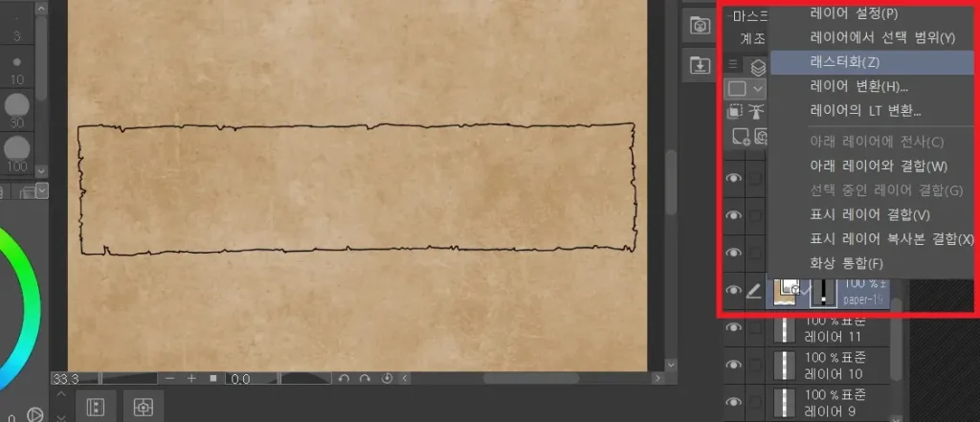Click the play circle icon near color wheel
Image resolution: width=980 pixels, height=422 pixels.
34,414
